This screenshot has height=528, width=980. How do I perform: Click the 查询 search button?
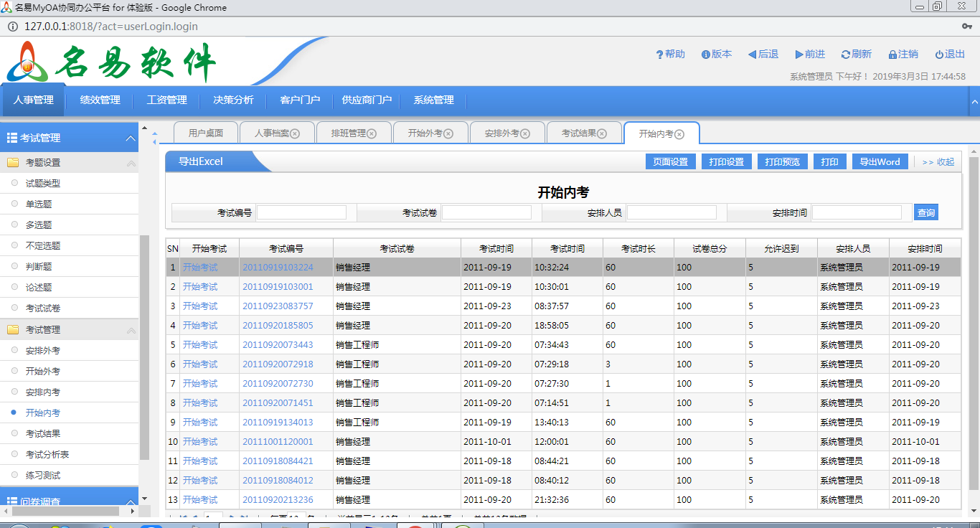point(925,213)
